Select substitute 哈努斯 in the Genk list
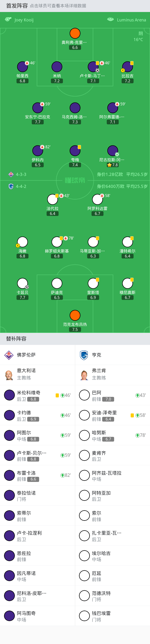 pos(113,435)
